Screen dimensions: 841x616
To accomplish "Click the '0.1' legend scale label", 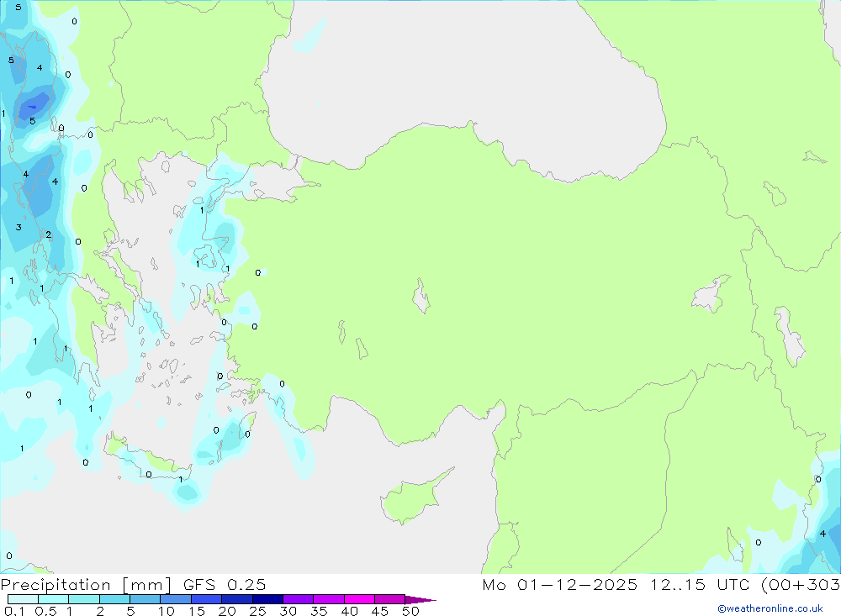I will point(14,611).
